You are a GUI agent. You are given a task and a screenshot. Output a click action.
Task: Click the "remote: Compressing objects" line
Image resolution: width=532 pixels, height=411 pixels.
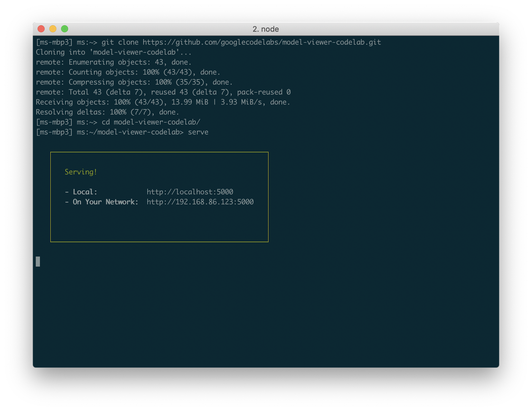click(x=134, y=82)
